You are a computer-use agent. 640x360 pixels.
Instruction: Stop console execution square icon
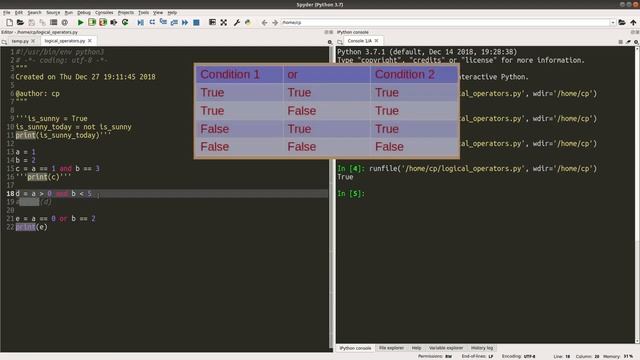click(620, 42)
